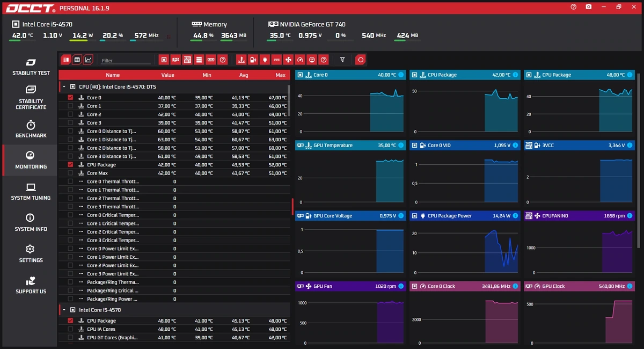Uncheck CPU Package checkbox showing 48,00 °C value

70,321
